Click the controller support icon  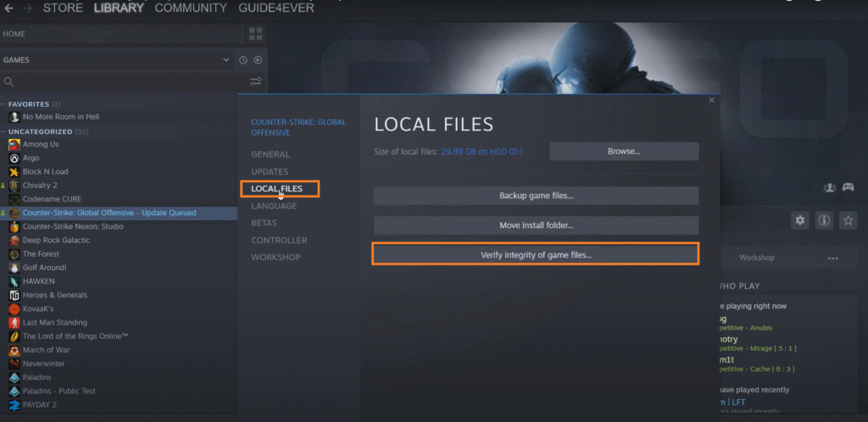tap(847, 187)
